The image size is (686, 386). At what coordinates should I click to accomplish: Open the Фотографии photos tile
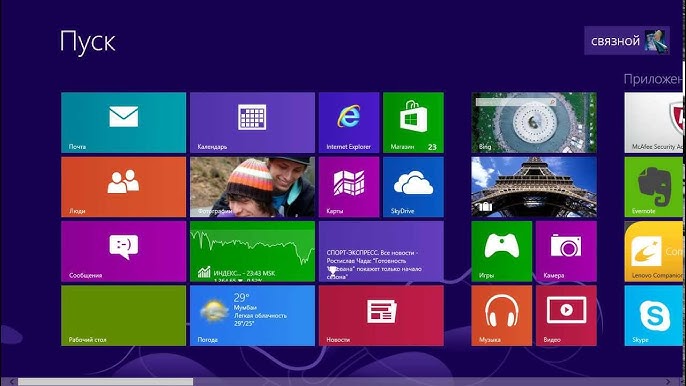coord(252,187)
